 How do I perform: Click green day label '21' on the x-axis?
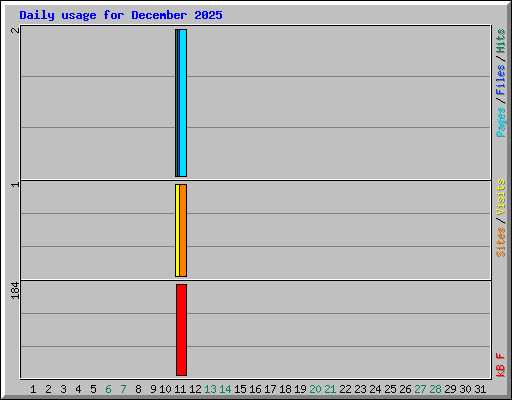pos(330,389)
